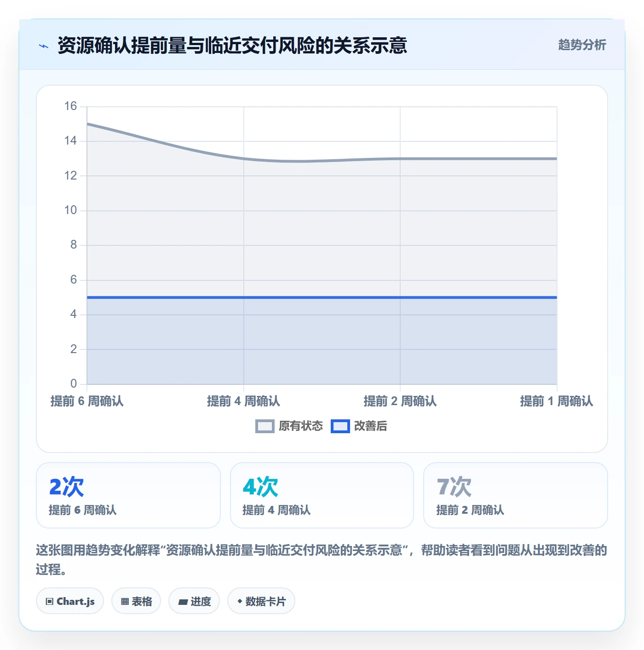Click the 趋势分析 label in the header

point(582,45)
